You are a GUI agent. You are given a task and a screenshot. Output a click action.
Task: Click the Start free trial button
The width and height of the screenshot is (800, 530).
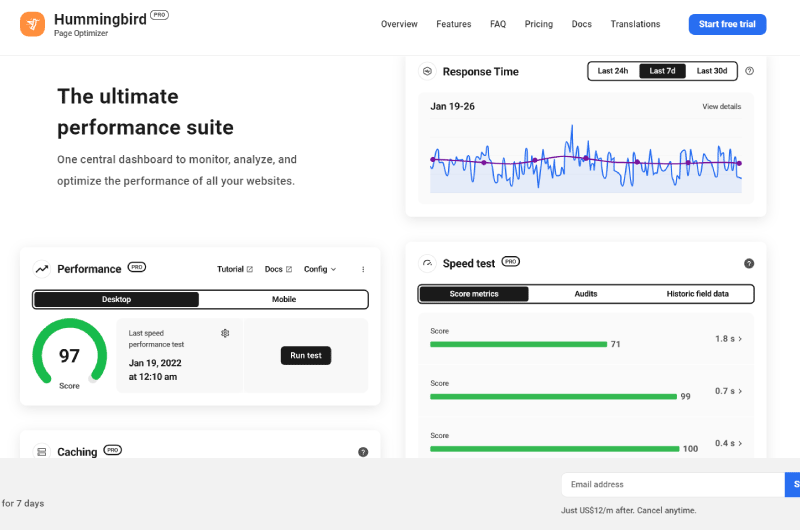click(727, 24)
